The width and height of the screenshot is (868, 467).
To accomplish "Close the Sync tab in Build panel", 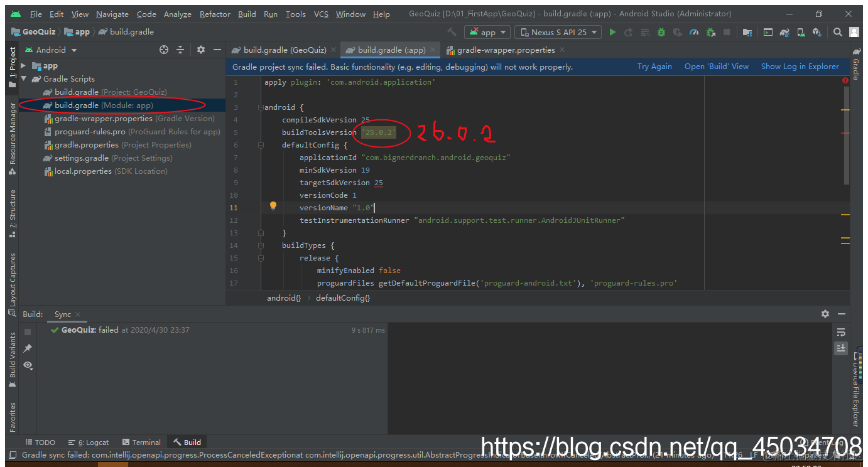I will click(78, 314).
